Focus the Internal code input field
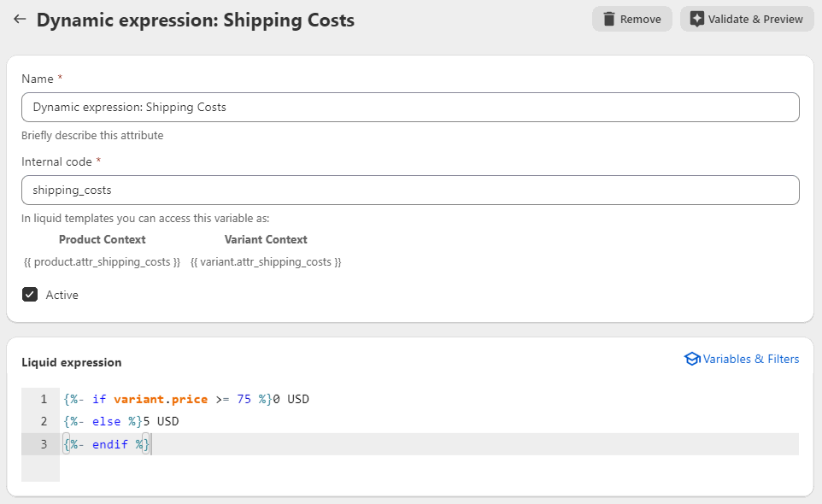The width and height of the screenshot is (822, 504). [x=410, y=190]
